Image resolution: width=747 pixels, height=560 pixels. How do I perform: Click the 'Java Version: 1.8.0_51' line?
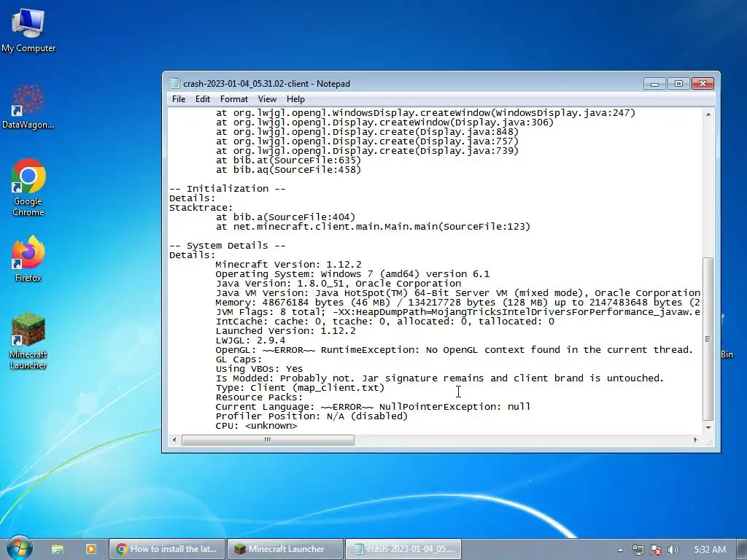[338, 284]
